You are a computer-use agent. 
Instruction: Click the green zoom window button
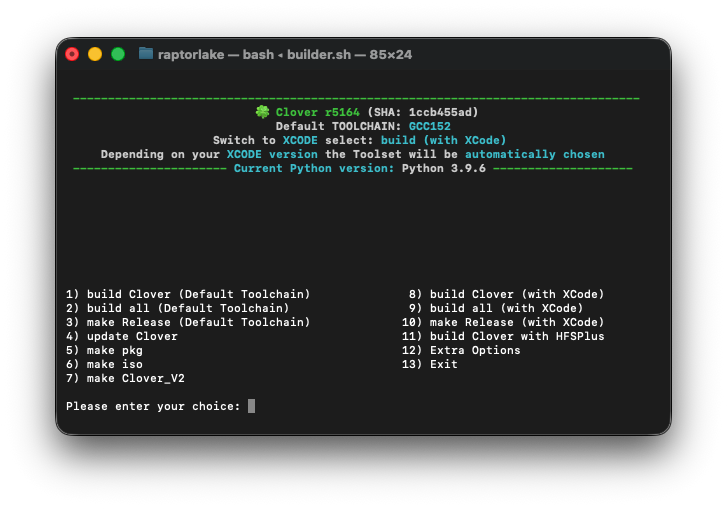(x=118, y=54)
